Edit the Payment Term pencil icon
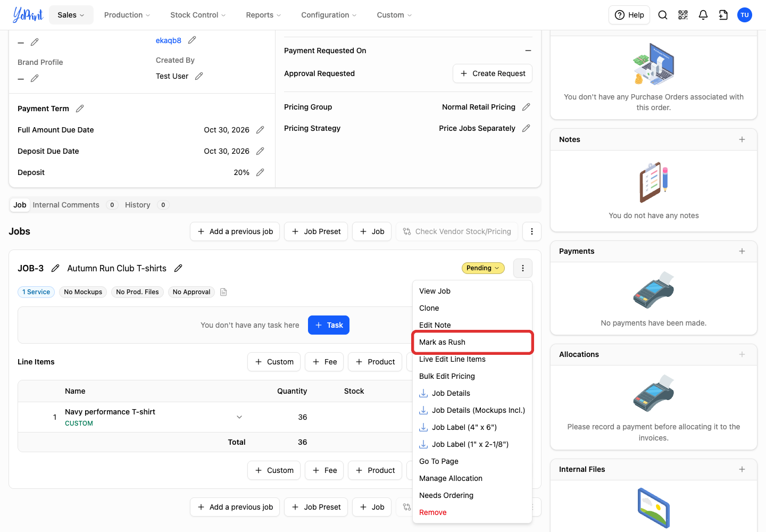 [80, 109]
